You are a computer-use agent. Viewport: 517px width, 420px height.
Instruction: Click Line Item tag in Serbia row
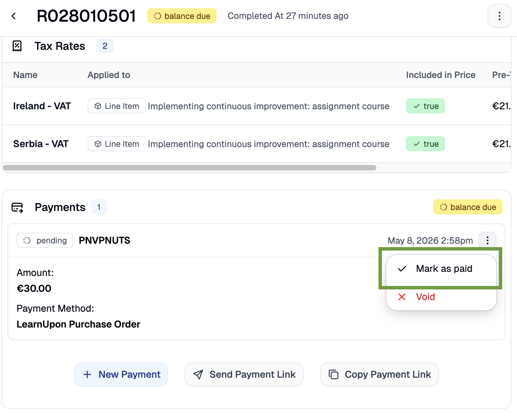117,144
